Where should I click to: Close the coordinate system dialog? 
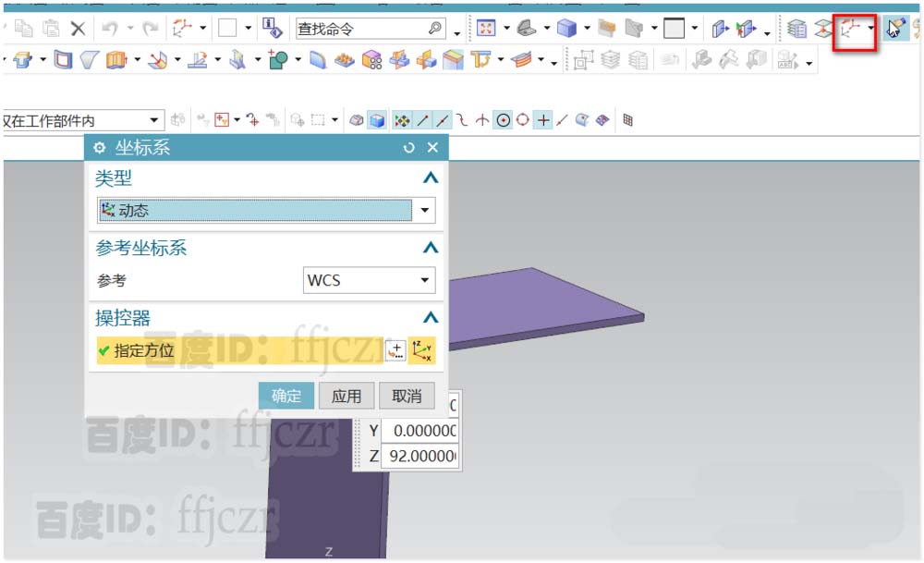432,147
